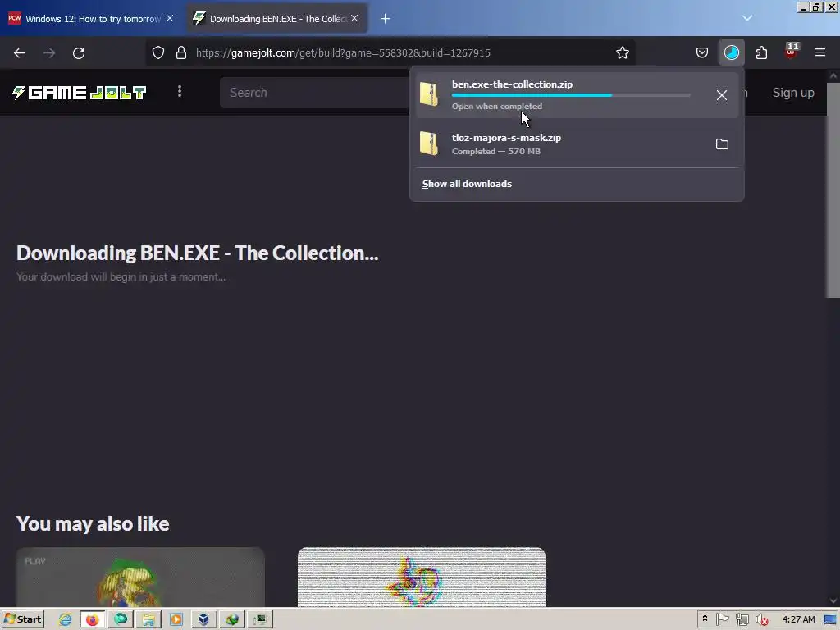This screenshot has height=630, width=840.
Task: Click the Show desktop button
Action: (831, 620)
